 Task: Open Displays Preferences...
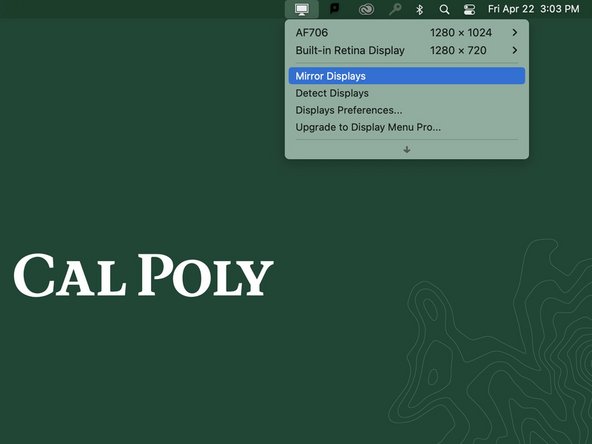[x=407, y=110]
